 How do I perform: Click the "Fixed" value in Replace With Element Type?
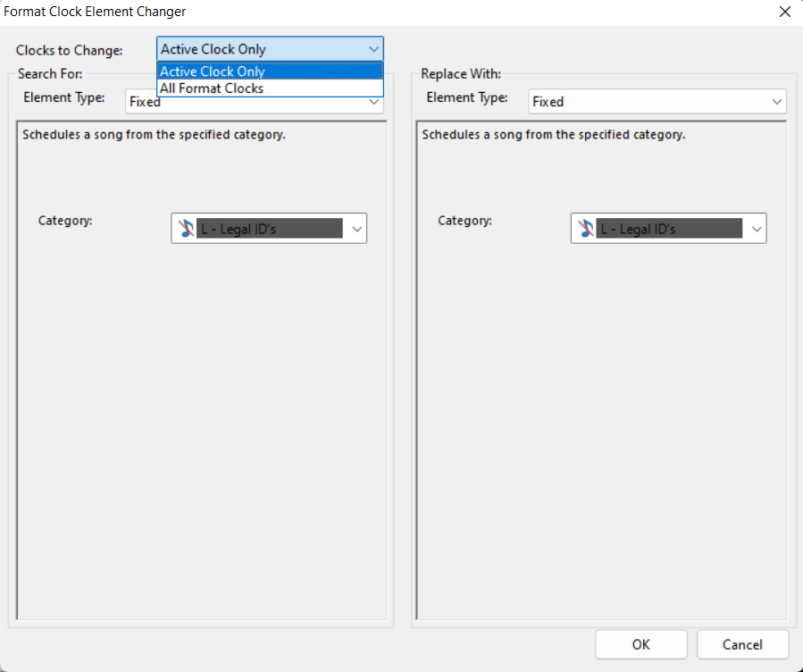click(x=548, y=102)
